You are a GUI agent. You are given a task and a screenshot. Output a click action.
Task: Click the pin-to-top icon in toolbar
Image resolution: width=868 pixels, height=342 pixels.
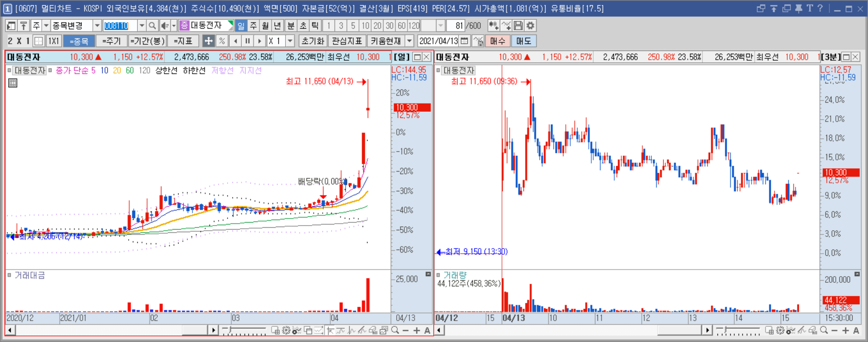pyautogui.click(x=23, y=26)
